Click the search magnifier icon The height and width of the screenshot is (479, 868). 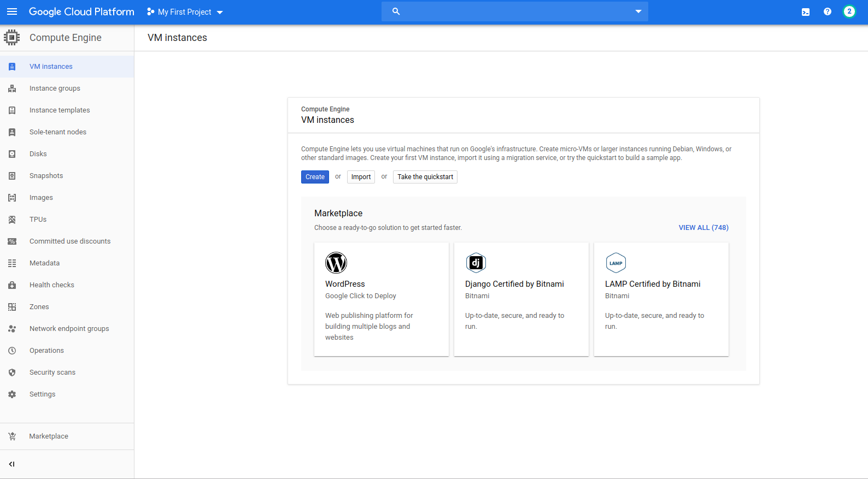[396, 11]
